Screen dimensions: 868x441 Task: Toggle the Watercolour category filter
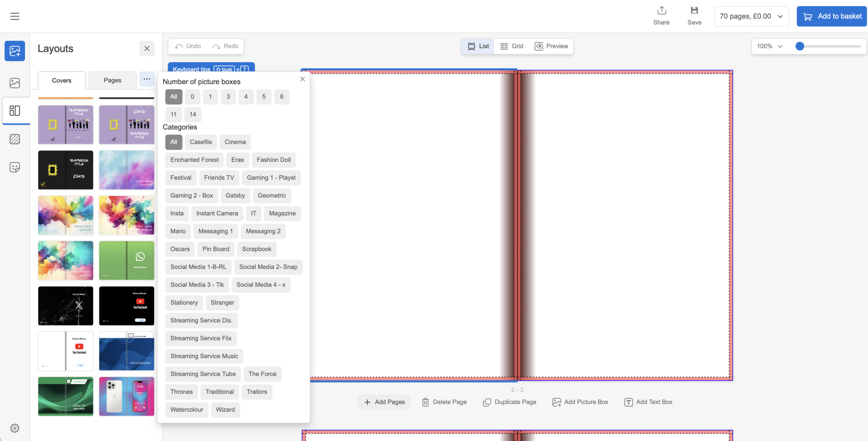coord(186,409)
